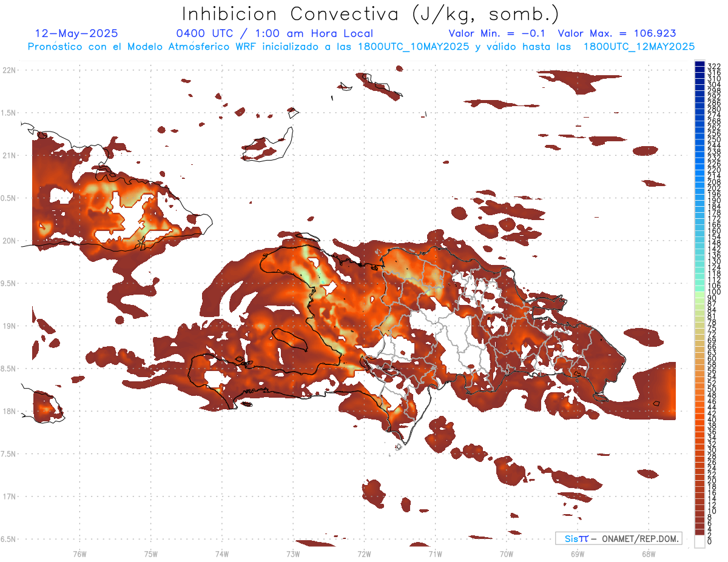728x562 pixels.
Task: Click the '1800UTC_12MAY2025' valid-until time
Action: pyautogui.click(x=639, y=46)
